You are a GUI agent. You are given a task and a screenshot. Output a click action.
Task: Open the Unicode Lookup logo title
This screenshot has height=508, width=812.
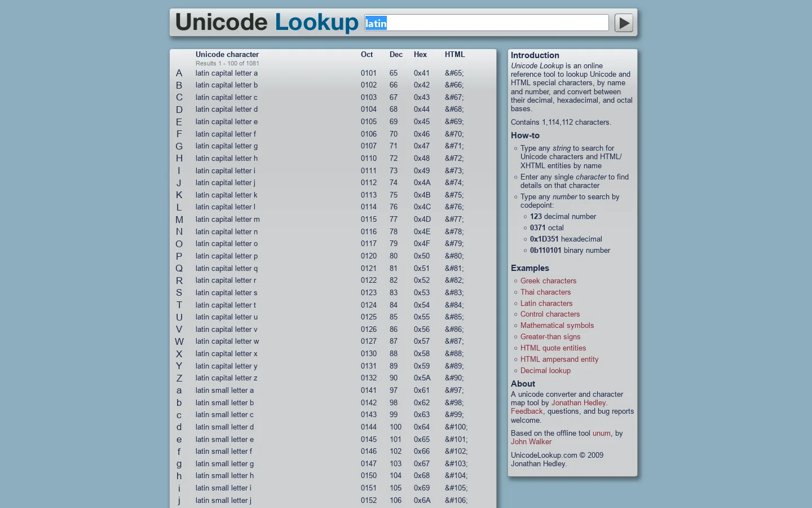[x=267, y=23]
